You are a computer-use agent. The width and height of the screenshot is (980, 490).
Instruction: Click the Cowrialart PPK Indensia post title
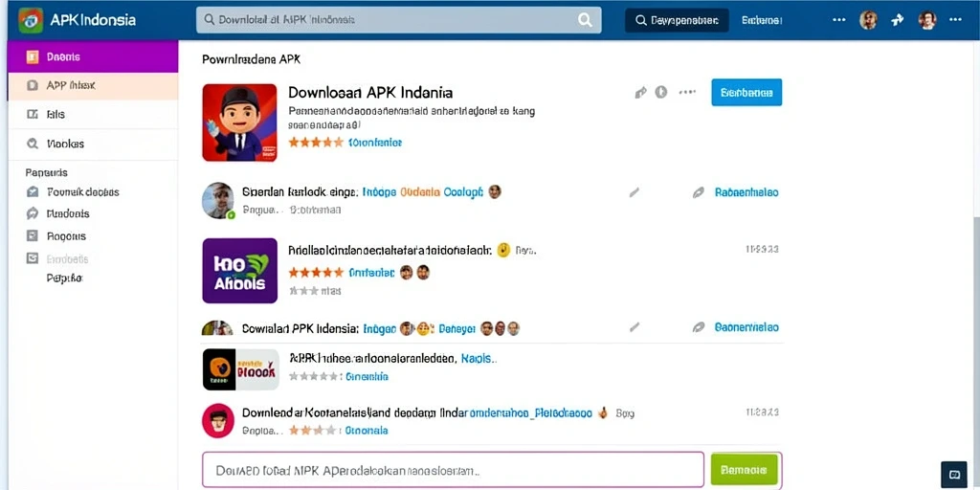[300, 328]
